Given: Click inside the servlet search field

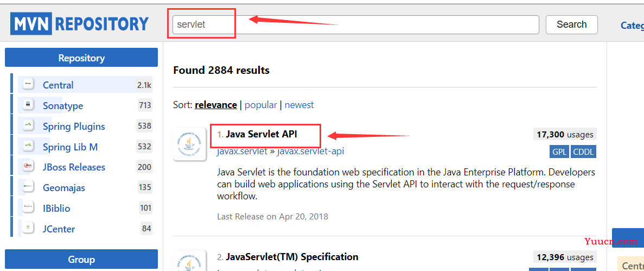Looking at the screenshot, I should point(356,24).
